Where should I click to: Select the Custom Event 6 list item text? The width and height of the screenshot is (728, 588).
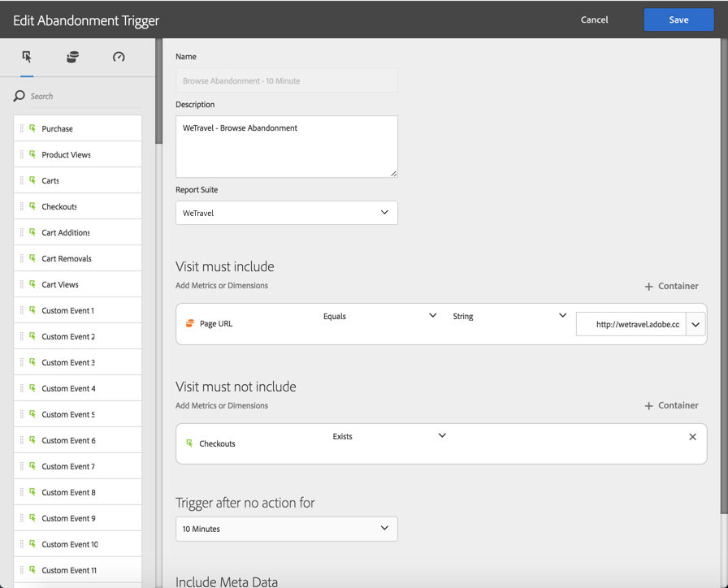coord(69,440)
